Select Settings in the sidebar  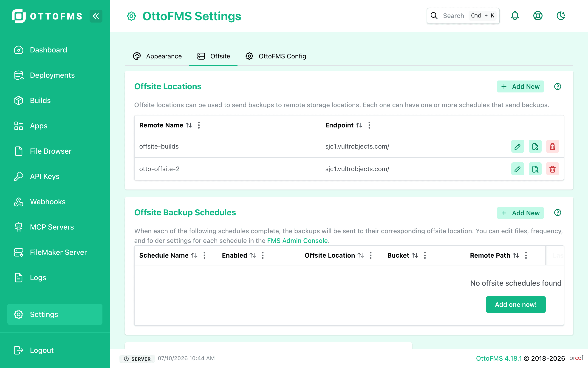[x=55, y=314]
